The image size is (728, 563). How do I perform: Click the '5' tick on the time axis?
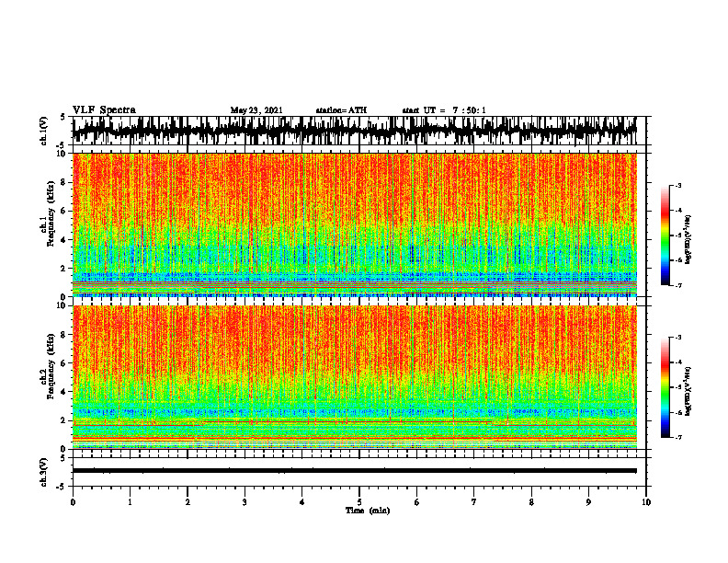(359, 502)
